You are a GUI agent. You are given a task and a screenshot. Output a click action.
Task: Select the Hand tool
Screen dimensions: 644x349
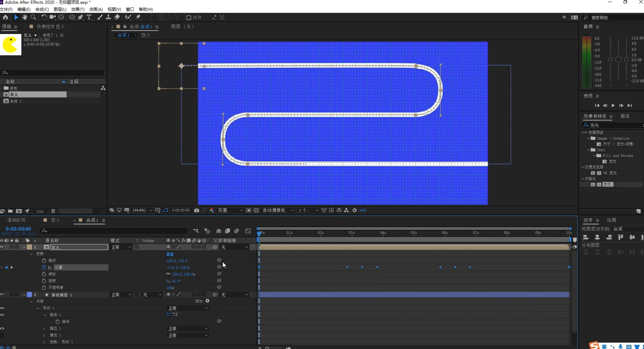click(x=25, y=17)
